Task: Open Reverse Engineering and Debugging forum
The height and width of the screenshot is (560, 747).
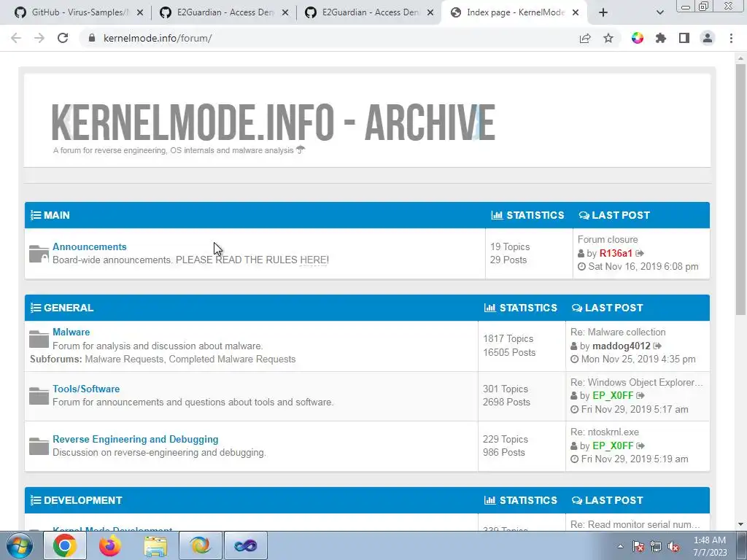Action: tap(135, 439)
